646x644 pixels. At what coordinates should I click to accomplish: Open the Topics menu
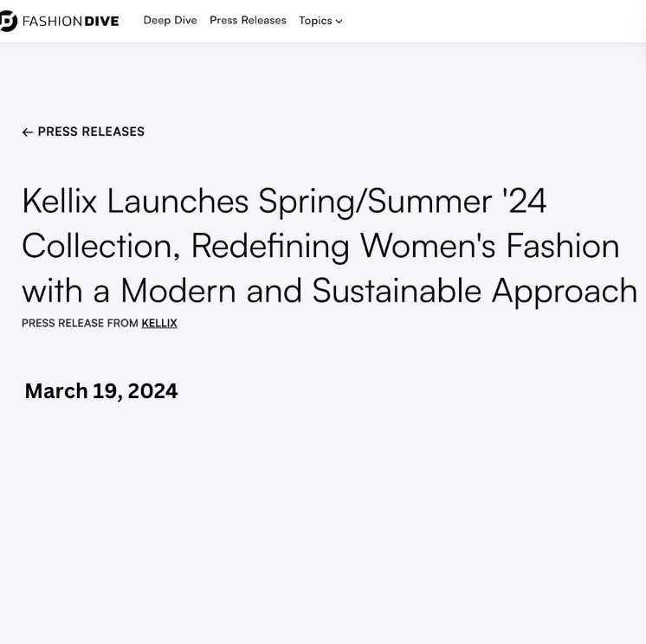point(316,21)
